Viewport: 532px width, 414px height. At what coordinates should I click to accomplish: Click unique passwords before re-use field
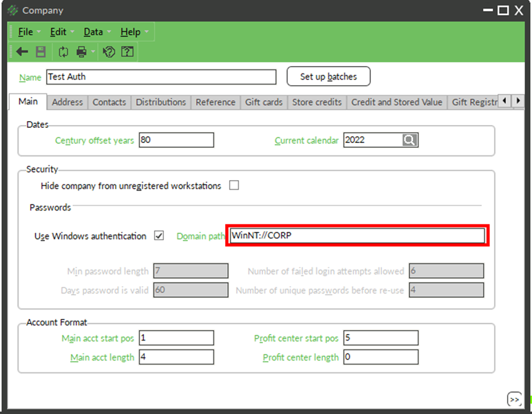446,290
